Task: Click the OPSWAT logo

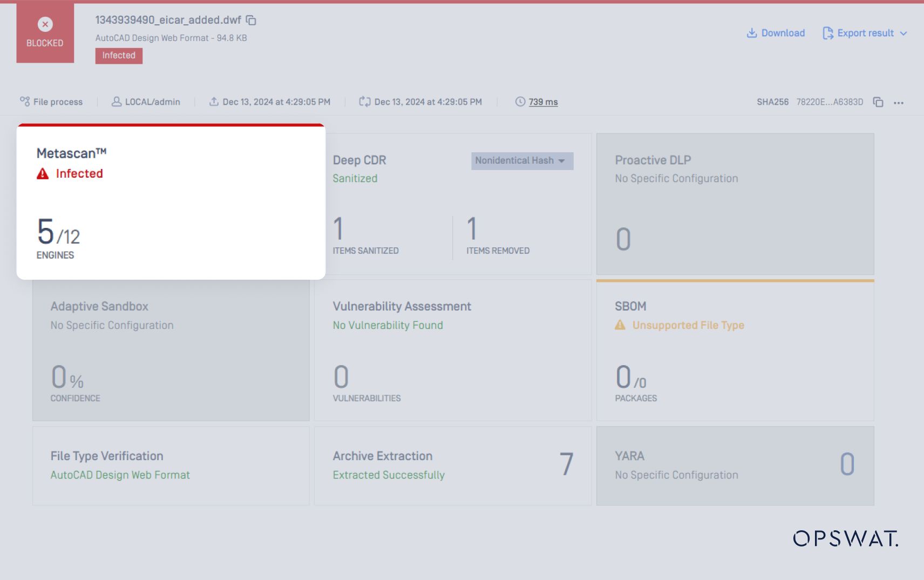Action: (x=845, y=538)
